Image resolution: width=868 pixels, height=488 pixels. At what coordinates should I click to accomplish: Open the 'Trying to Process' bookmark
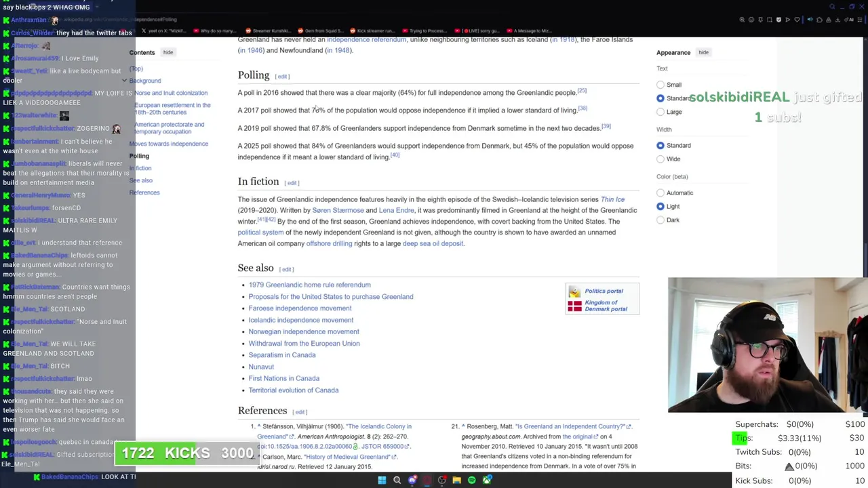click(424, 30)
